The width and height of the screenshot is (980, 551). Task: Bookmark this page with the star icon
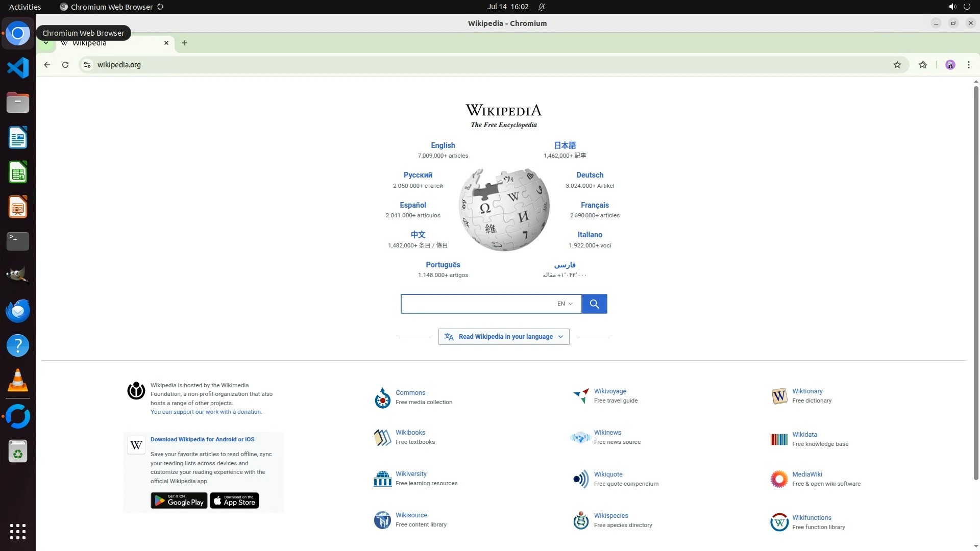coord(897,65)
